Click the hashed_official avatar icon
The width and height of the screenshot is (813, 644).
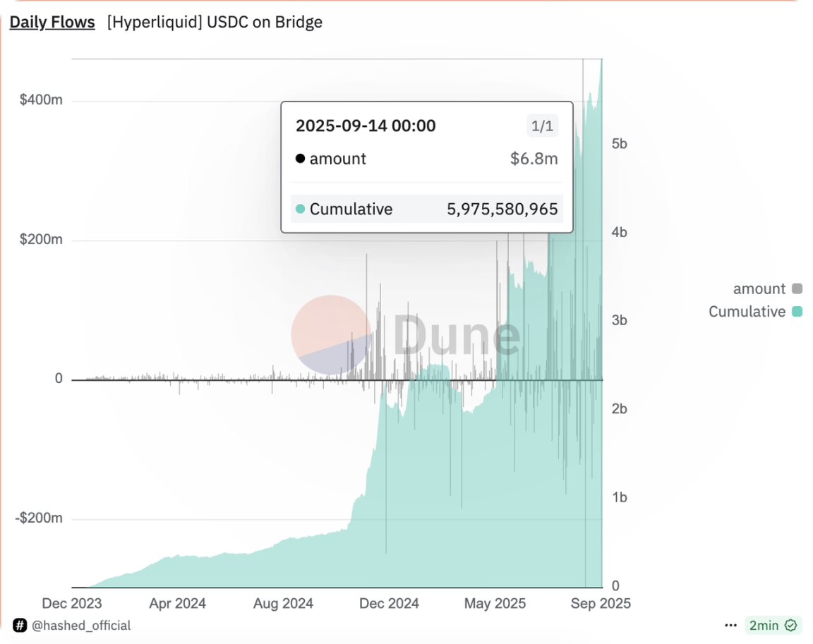pyautogui.click(x=20, y=625)
